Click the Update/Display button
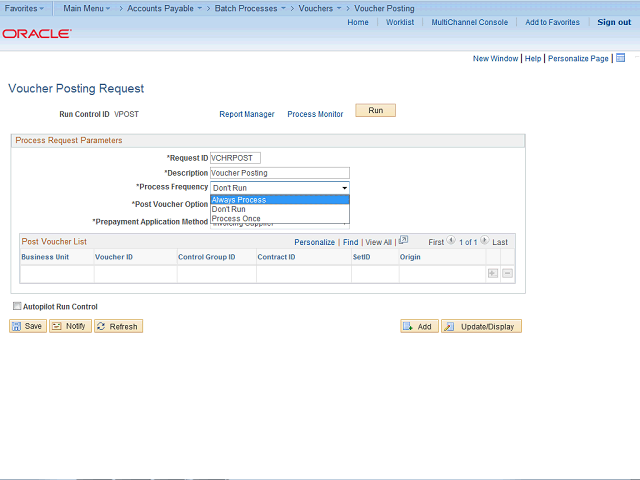640x480 pixels. click(x=481, y=326)
